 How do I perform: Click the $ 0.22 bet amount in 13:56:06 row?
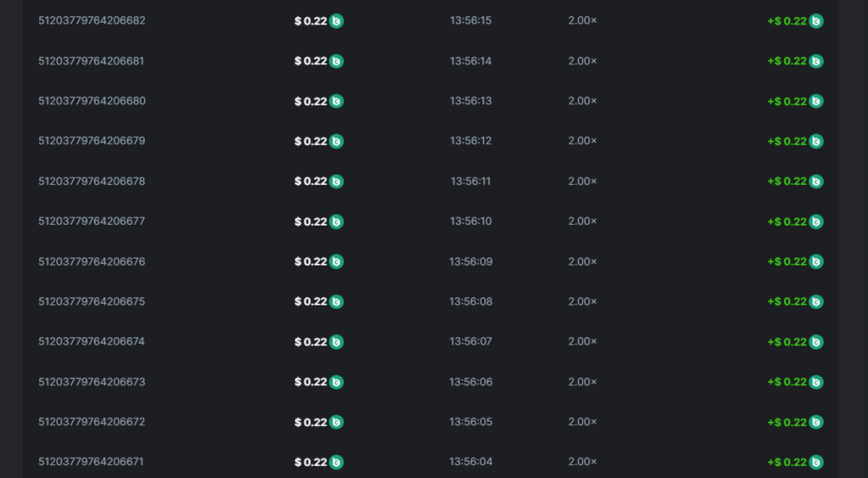(x=311, y=382)
